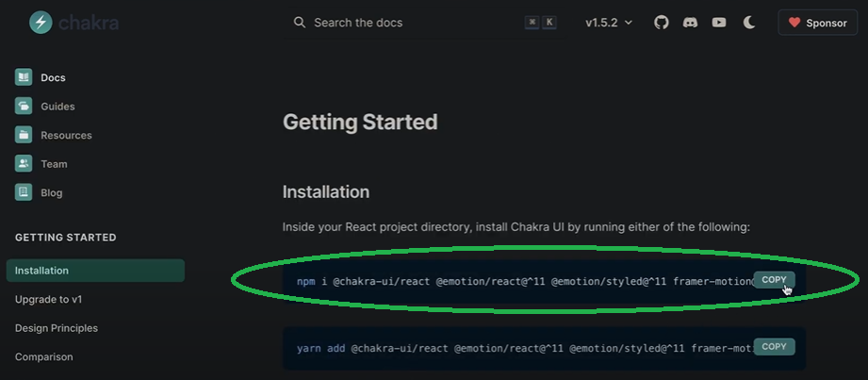
Task: Click the GETTING STARTED sidebar label
Action: 66,238
